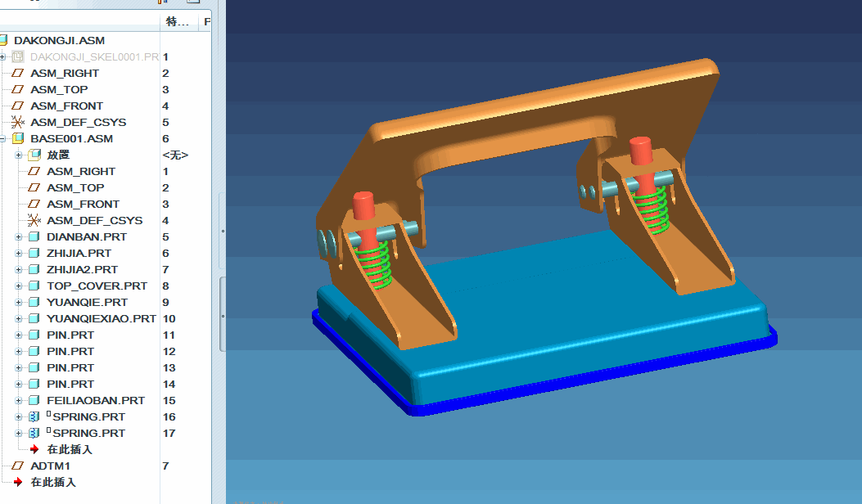
Task: Click the spring icon of SPRING.PRT feature 16
Action: coord(34,416)
